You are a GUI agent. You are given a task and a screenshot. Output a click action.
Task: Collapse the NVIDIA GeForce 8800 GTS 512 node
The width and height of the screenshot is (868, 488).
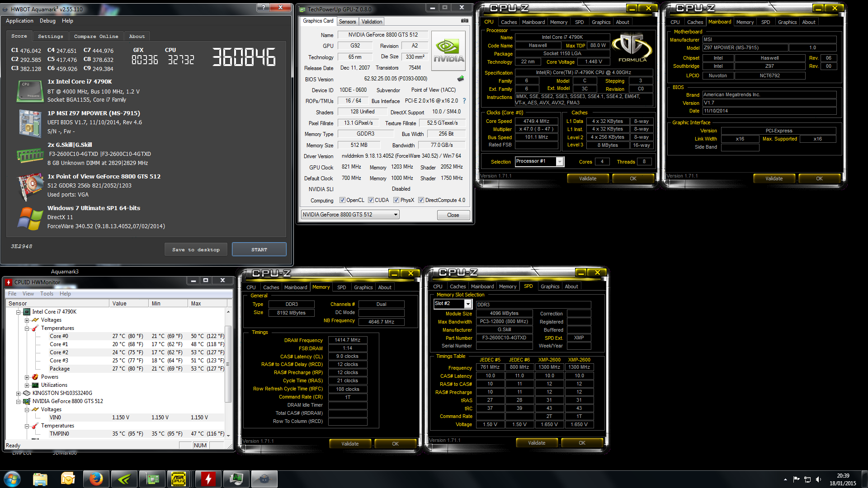pos(19,402)
